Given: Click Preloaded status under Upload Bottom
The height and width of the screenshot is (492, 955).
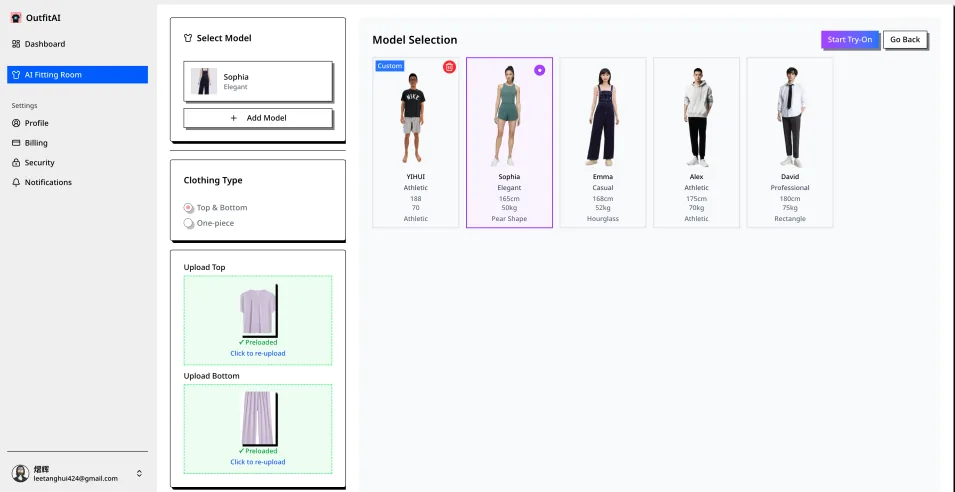Looking at the screenshot, I should point(258,451).
